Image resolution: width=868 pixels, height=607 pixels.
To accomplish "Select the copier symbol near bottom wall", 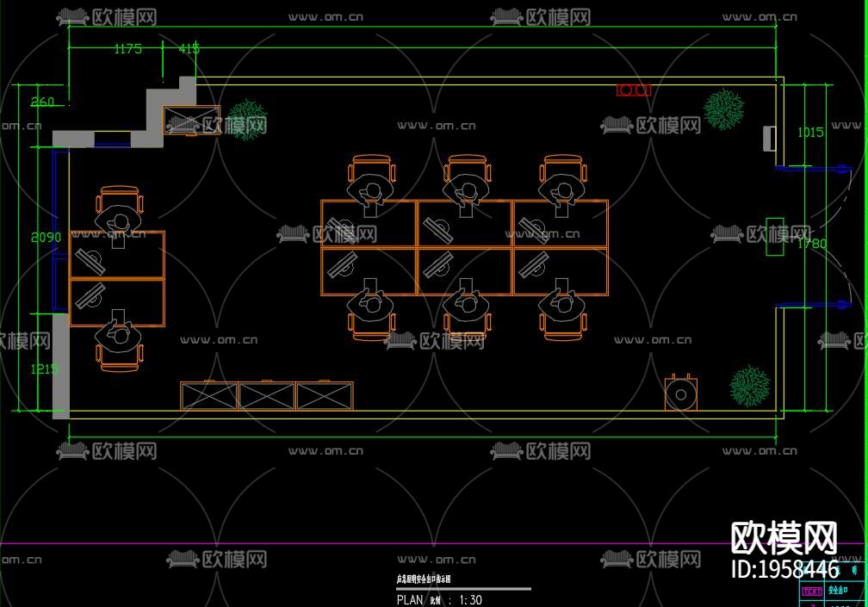I will pyautogui.click(x=681, y=393).
